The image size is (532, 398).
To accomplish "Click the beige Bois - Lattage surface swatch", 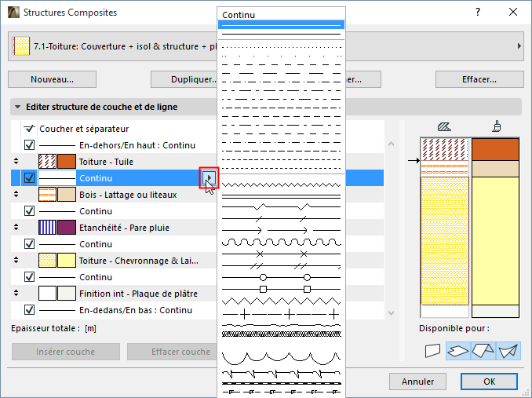I will (67, 195).
